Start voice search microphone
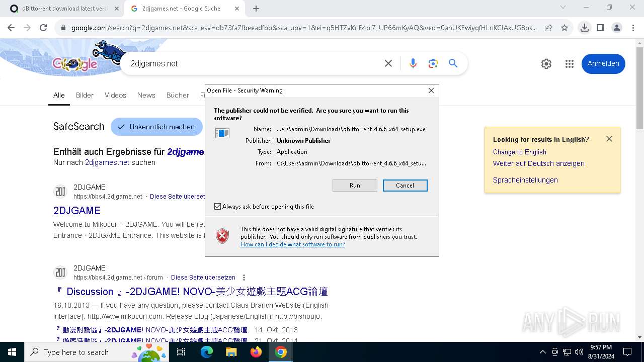644x362 pixels. click(413, 63)
